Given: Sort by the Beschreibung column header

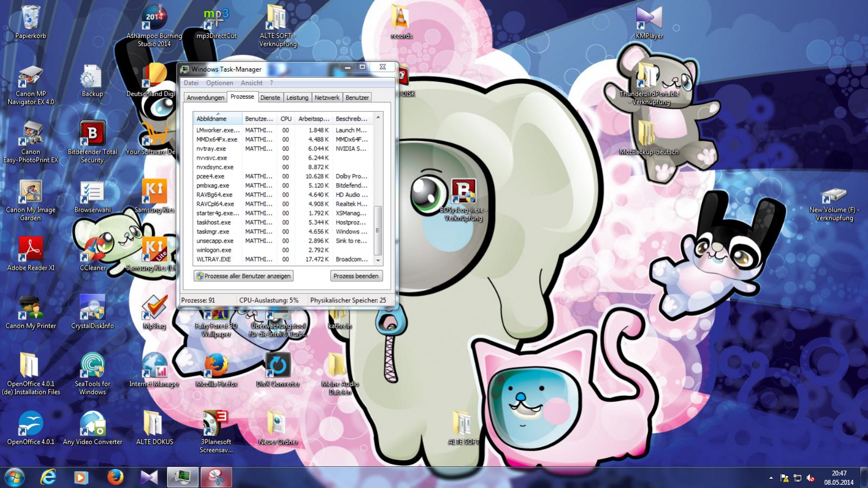Looking at the screenshot, I should coord(352,119).
